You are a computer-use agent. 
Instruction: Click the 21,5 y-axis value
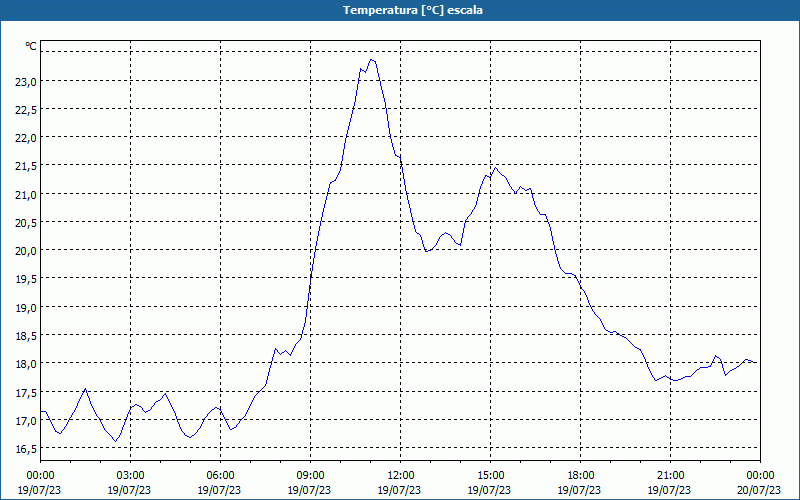click(25, 166)
